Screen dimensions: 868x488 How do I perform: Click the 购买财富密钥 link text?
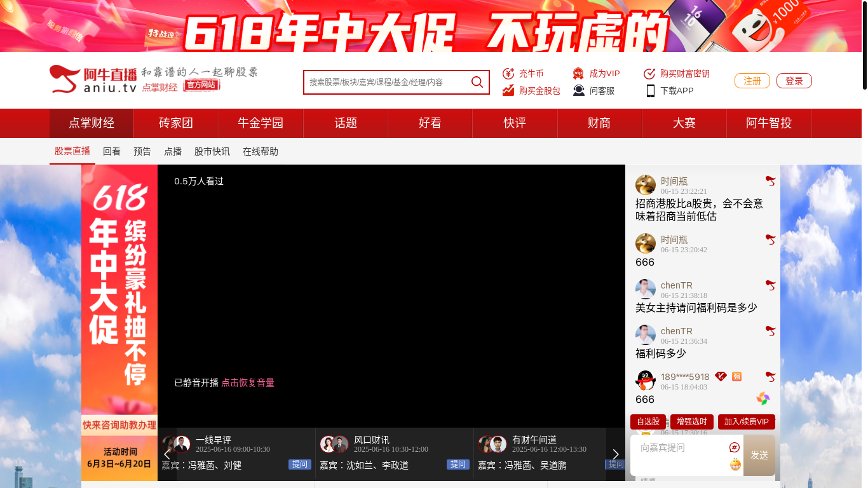(685, 74)
